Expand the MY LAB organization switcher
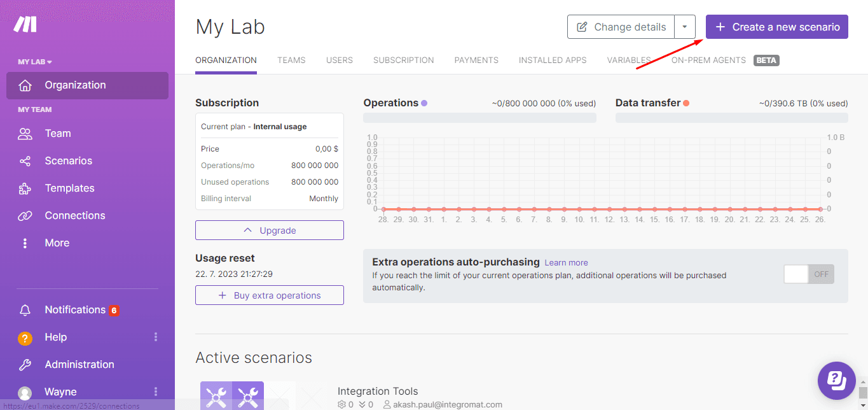 35,62
